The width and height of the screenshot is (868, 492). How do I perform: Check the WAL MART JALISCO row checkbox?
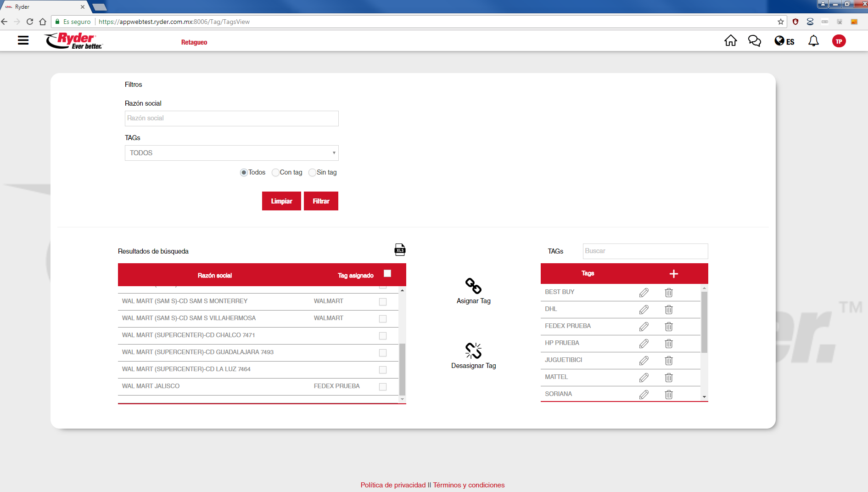pos(383,387)
